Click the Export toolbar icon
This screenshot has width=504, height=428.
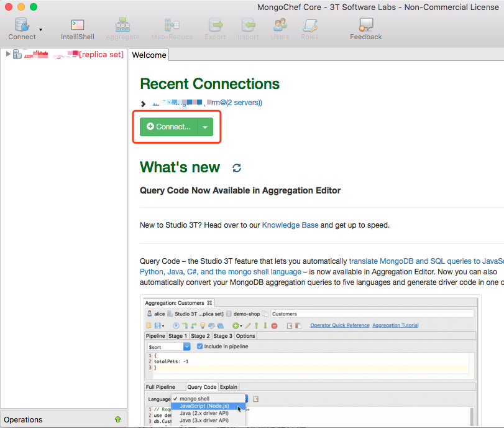pos(215,29)
